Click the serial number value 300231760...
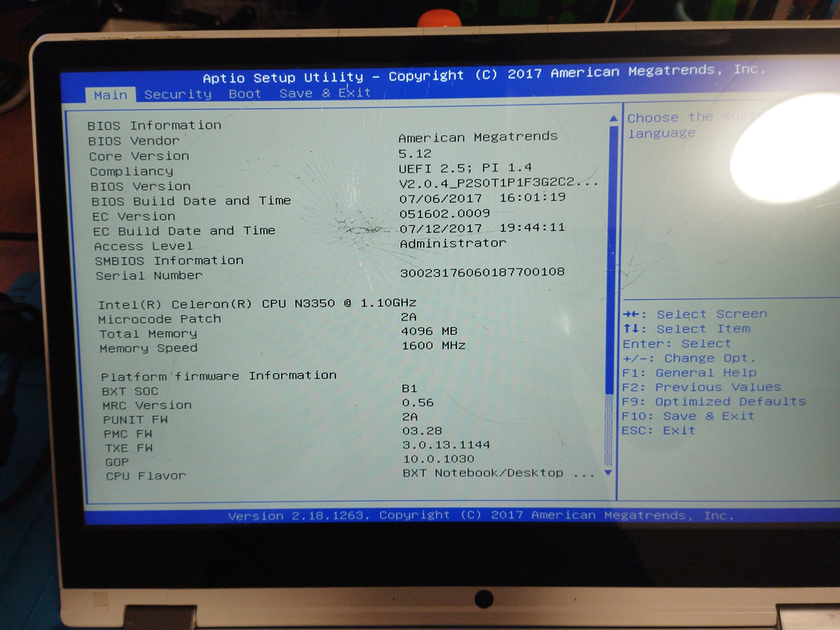840x630 pixels. pos(482,273)
